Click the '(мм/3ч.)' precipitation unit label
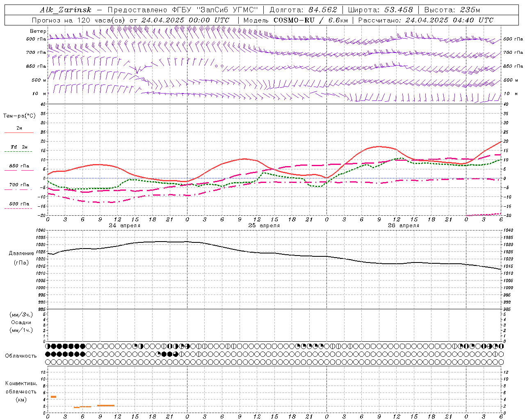 21,315
